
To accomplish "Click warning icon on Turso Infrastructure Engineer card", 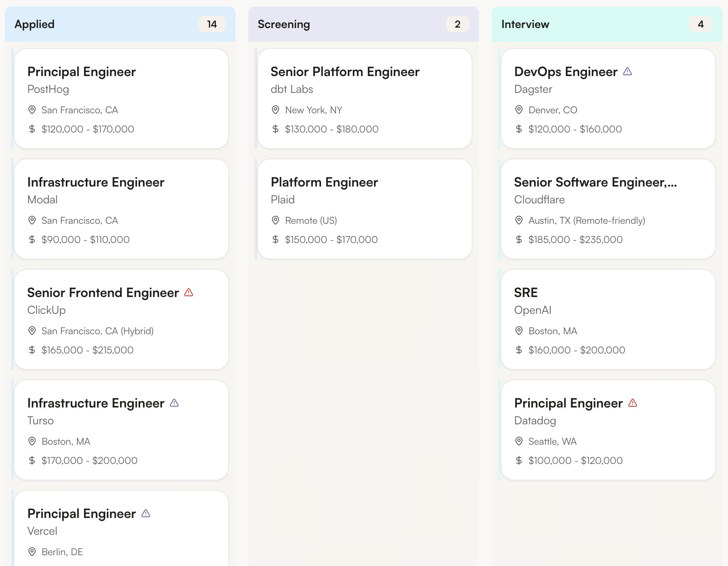I will (x=174, y=403).
